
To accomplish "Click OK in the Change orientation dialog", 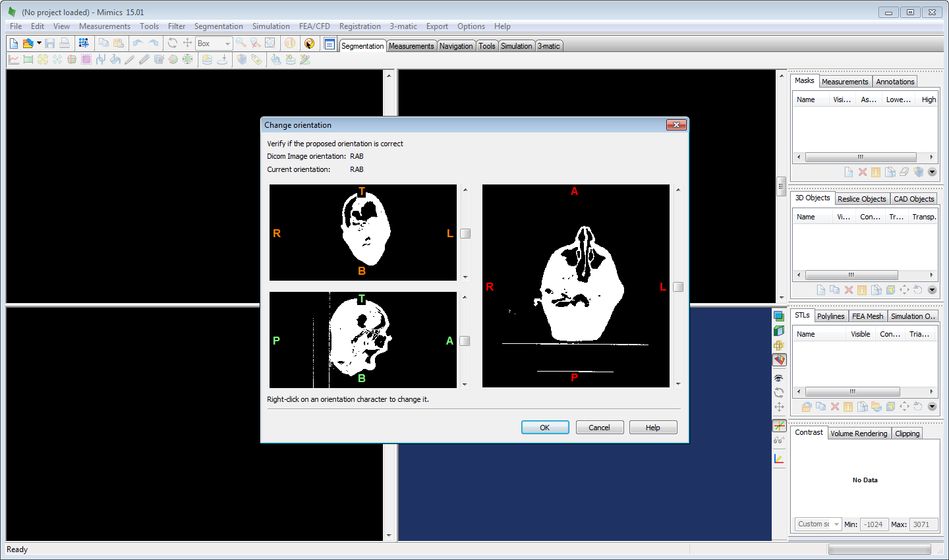I will point(545,428).
